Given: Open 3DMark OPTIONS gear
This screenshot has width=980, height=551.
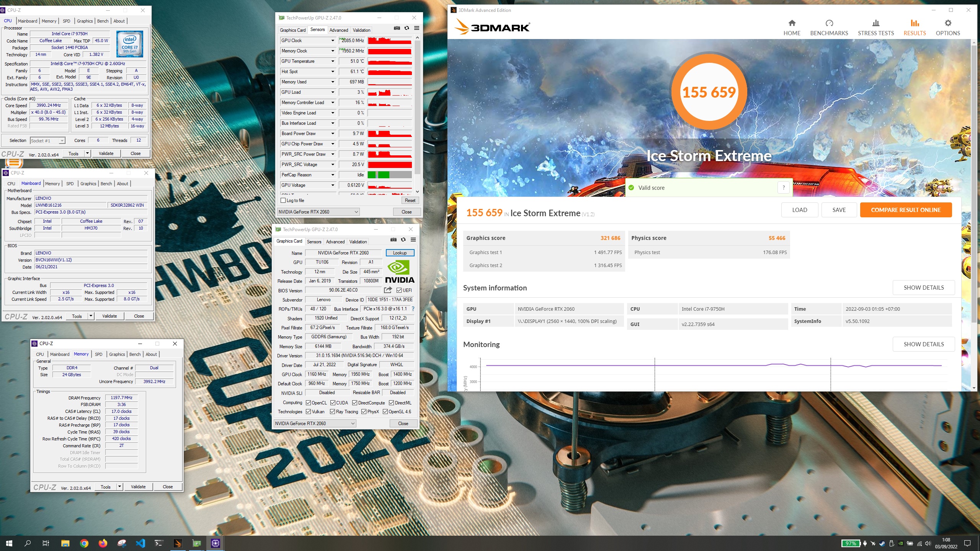Looking at the screenshot, I should (x=948, y=23).
